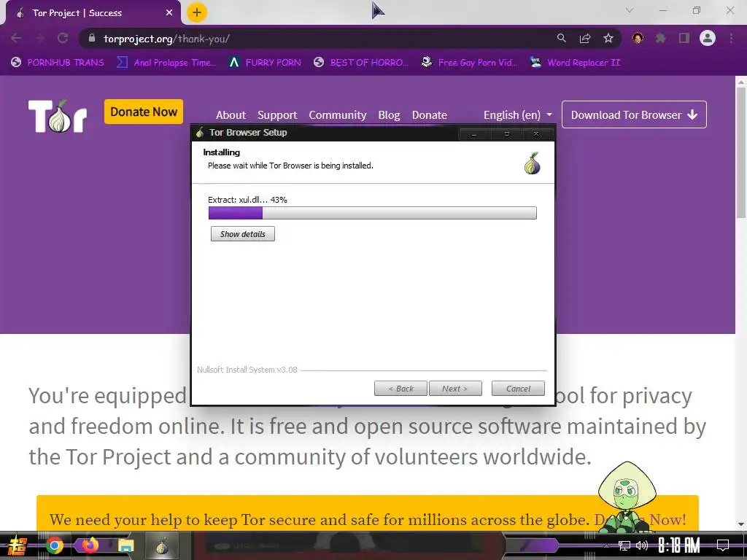Click the Tor onion icon in setup header
The image size is (747, 560).
click(x=532, y=163)
